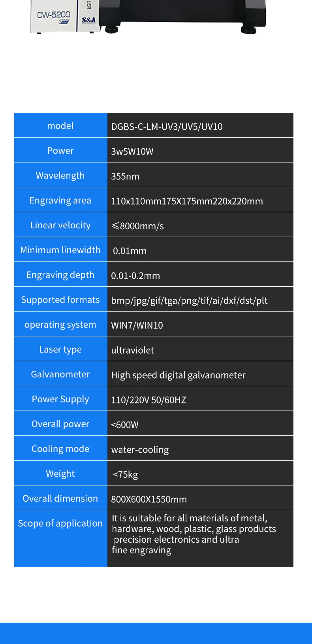
Task: Click High speed digital galvanometer text
Action: (x=178, y=375)
